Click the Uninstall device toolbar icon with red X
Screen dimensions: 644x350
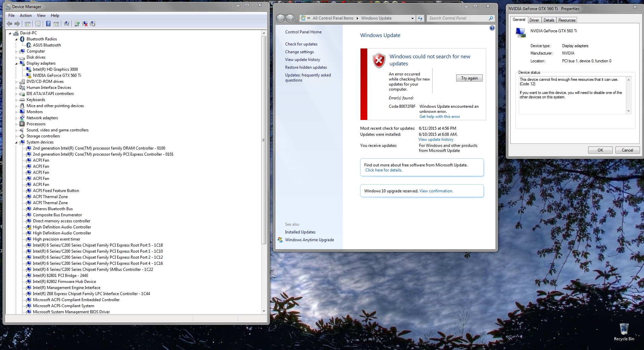click(85, 24)
